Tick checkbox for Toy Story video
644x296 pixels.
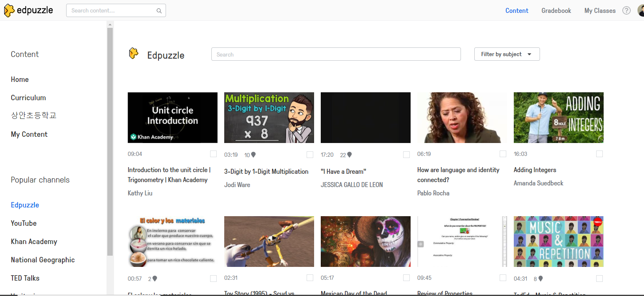[310, 278]
